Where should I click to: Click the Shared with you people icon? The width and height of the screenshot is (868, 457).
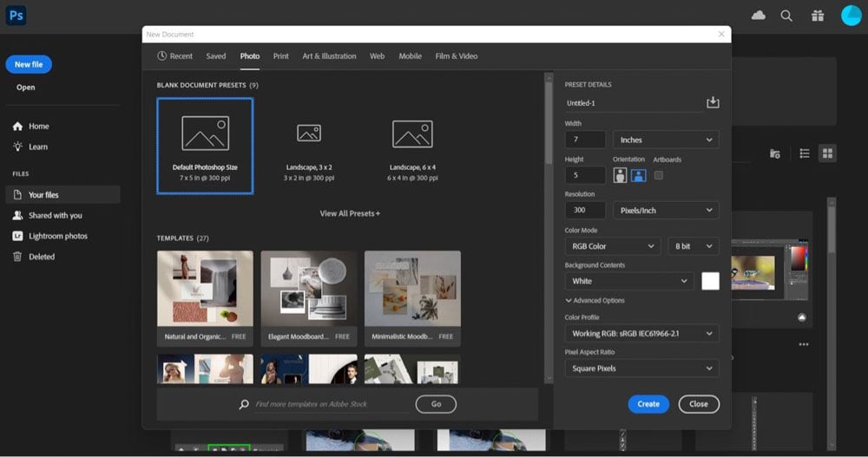17,215
